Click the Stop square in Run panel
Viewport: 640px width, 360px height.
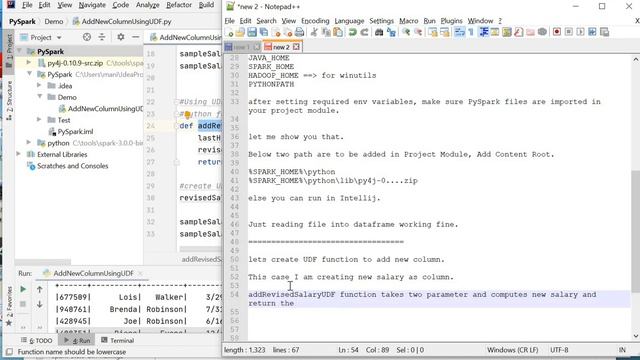point(23,304)
